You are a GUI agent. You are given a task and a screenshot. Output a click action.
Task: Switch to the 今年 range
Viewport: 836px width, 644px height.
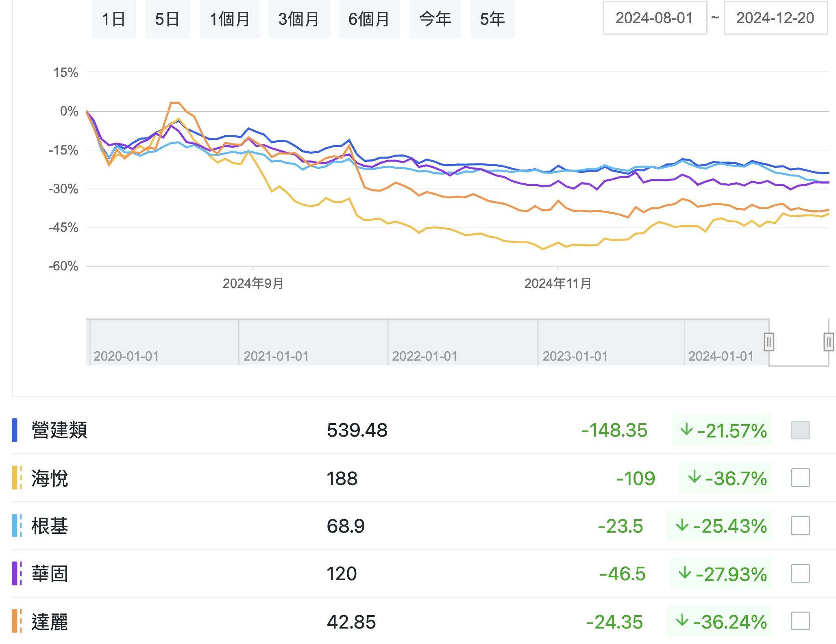[x=435, y=19]
